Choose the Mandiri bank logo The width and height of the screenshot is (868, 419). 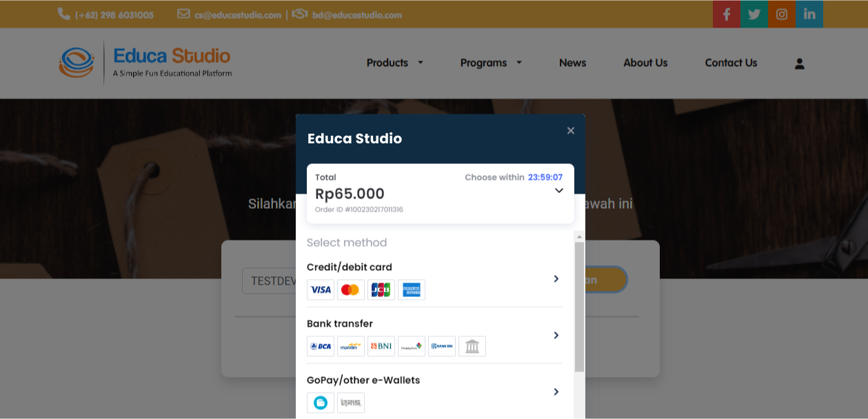(351, 347)
